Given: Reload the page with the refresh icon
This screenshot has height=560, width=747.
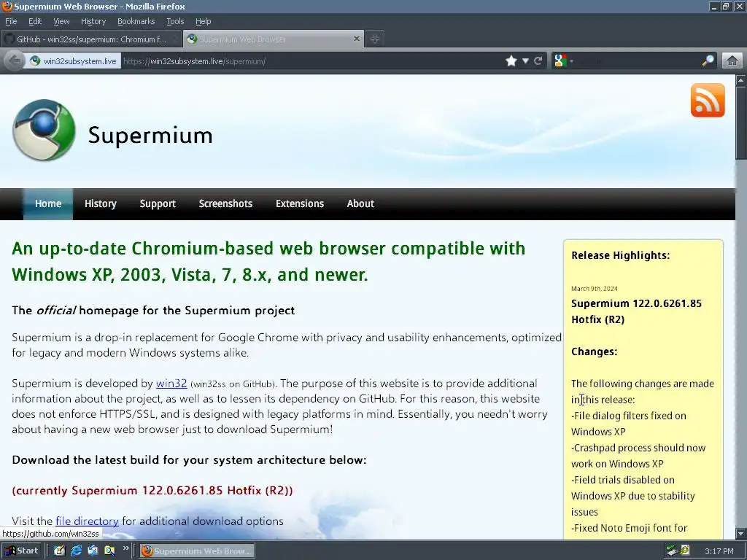Looking at the screenshot, I should point(538,61).
